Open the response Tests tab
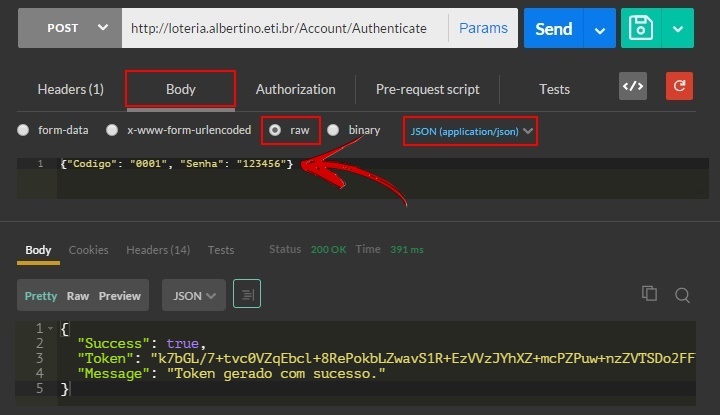720x415 pixels. [221, 250]
